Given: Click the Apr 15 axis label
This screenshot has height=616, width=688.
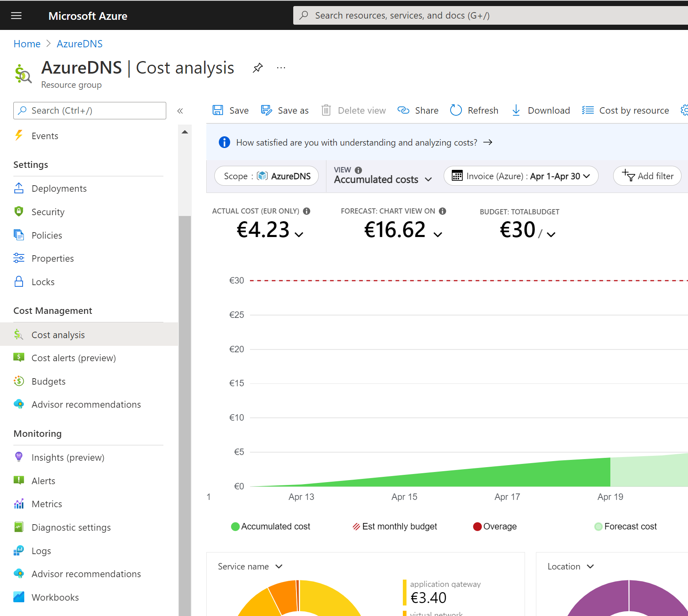Looking at the screenshot, I should (x=404, y=497).
